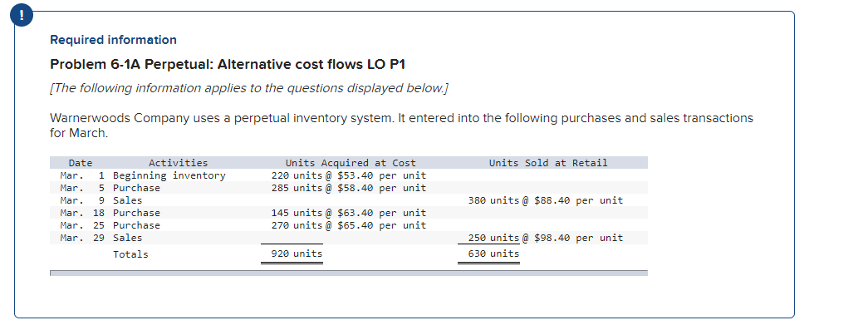This screenshot has height=330, width=868.
Task: Click the Mar. 25 Purchase row label
Action: (136, 225)
